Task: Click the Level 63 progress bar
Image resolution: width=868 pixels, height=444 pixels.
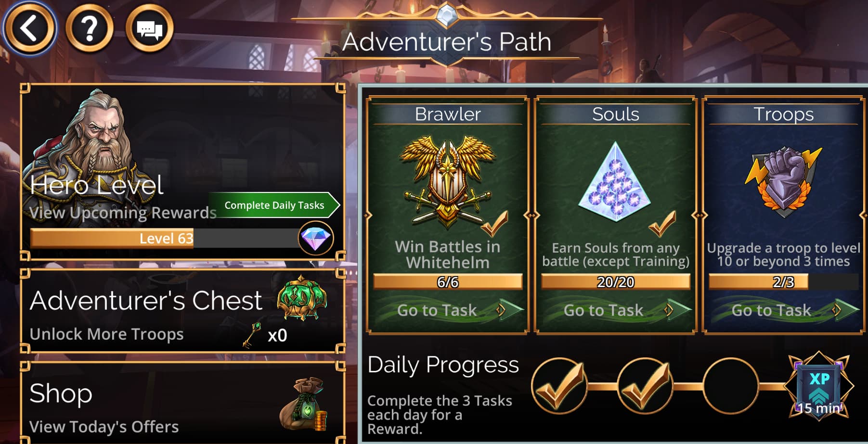Action: pyautogui.click(x=164, y=238)
